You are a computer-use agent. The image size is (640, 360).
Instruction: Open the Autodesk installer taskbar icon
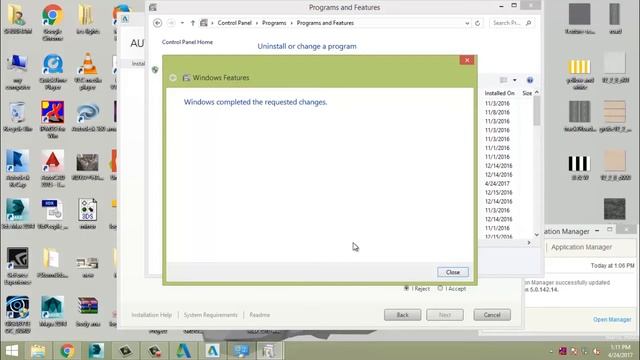212,351
